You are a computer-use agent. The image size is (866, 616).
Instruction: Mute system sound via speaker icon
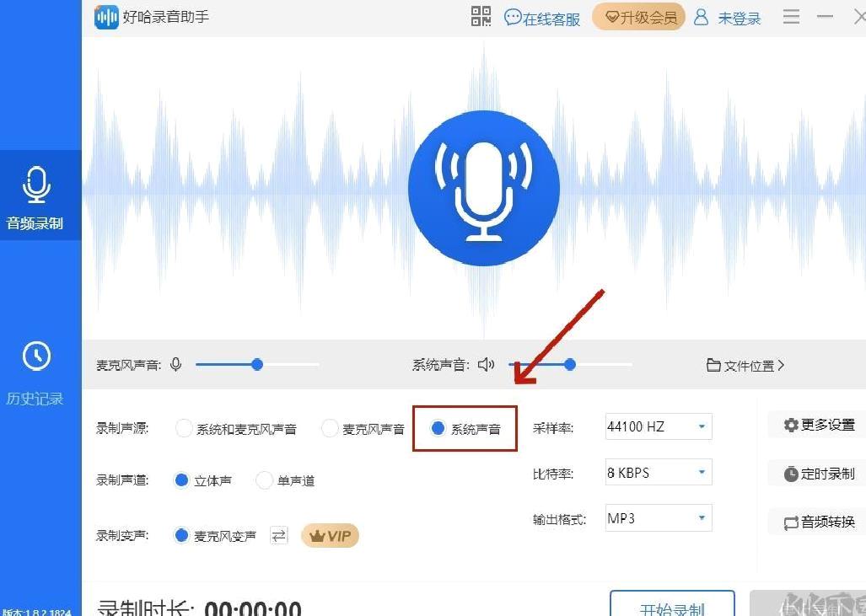coord(486,364)
